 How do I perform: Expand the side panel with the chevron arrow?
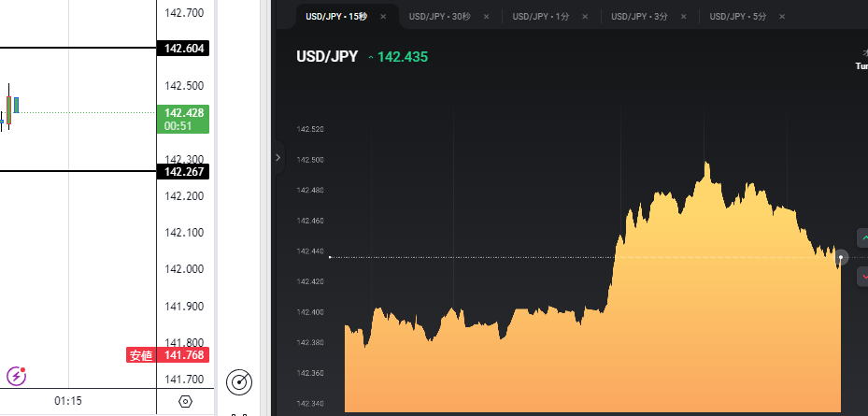pos(277,158)
